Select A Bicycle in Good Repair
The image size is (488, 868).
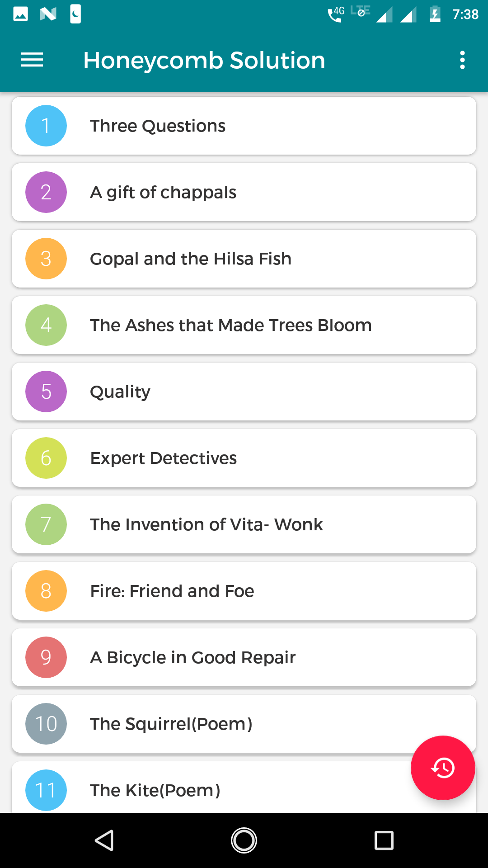244,657
